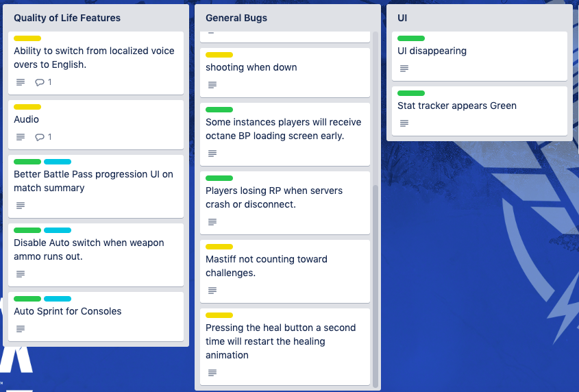Screen dimensions: 579x392
Task: Open the Pressing the heal button card
Action: pyautogui.click(x=281, y=341)
